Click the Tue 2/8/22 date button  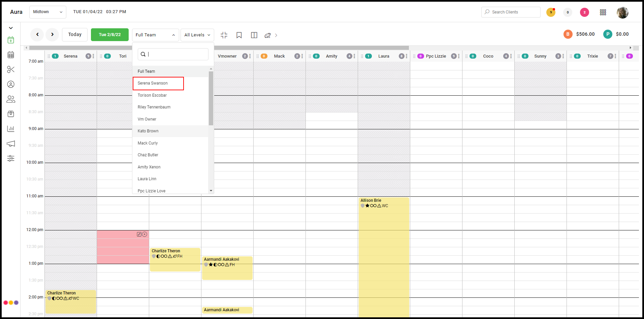pyautogui.click(x=110, y=35)
